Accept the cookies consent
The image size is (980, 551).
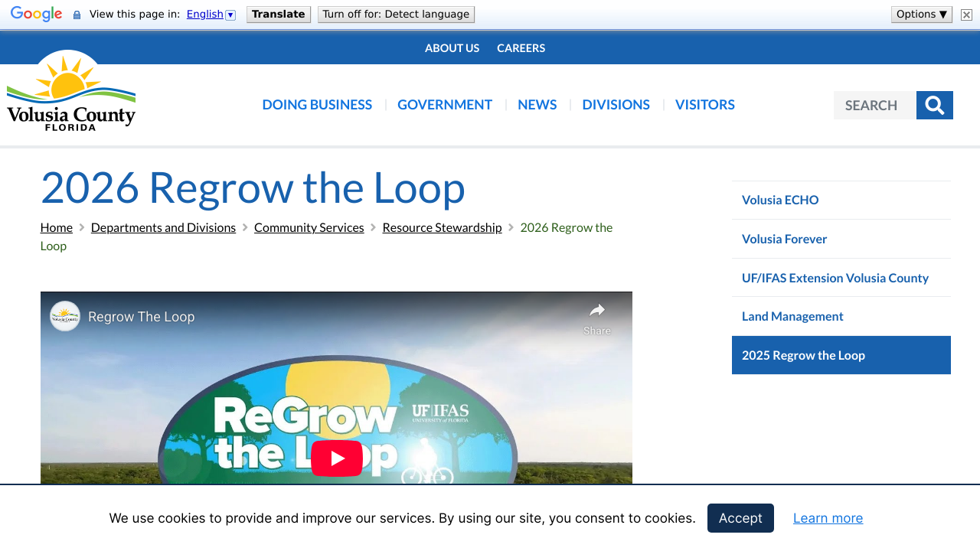click(x=740, y=518)
